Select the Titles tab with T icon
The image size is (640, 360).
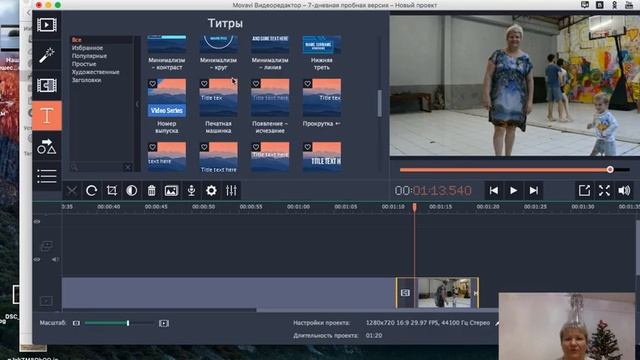point(47,116)
